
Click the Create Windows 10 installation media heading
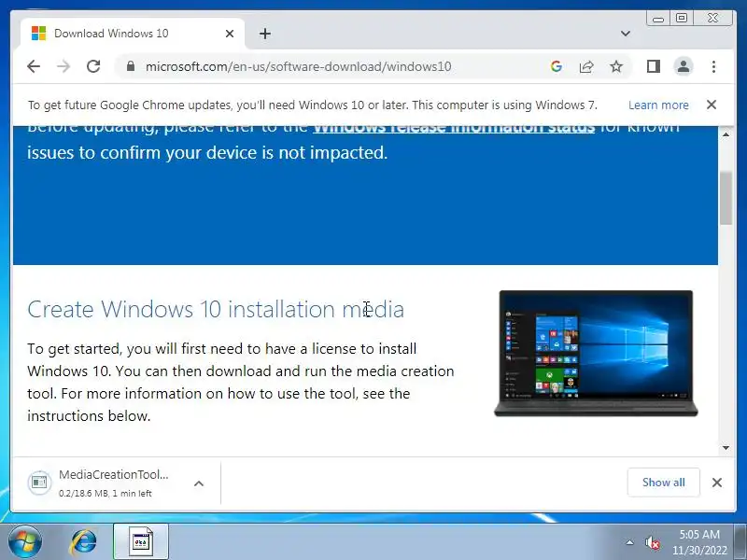tap(216, 309)
